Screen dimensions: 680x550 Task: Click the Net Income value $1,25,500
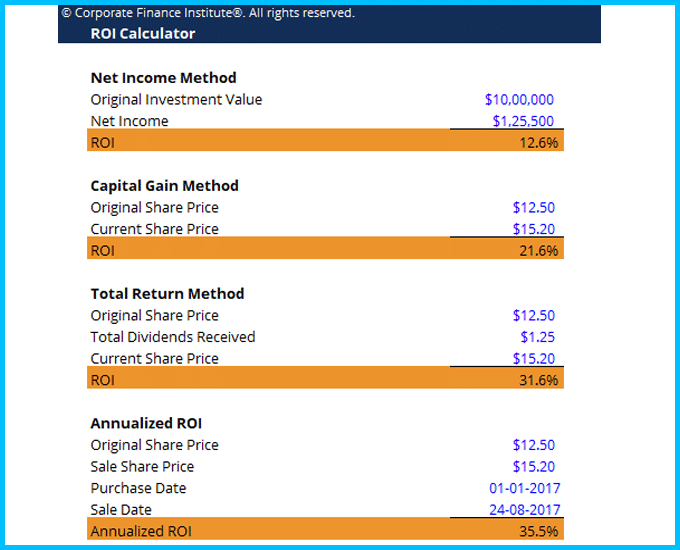pos(523,121)
